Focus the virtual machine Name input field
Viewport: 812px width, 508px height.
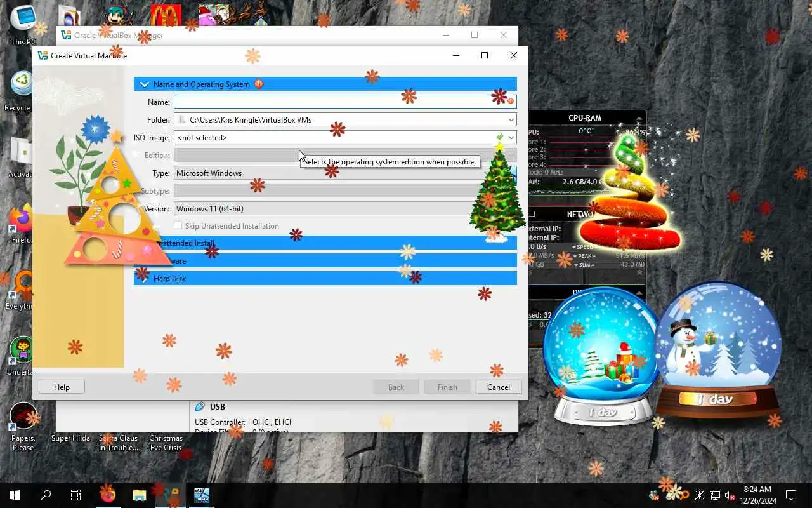pyautogui.click(x=345, y=102)
